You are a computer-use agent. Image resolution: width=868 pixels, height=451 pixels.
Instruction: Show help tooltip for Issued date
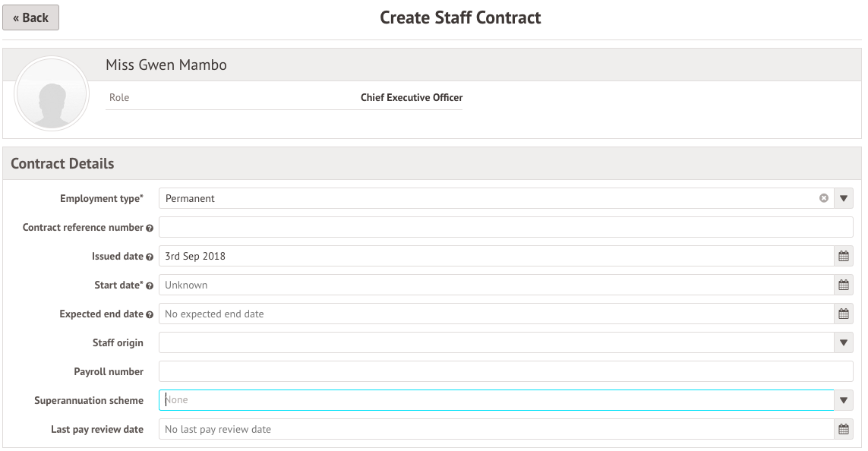tap(150, 257)
